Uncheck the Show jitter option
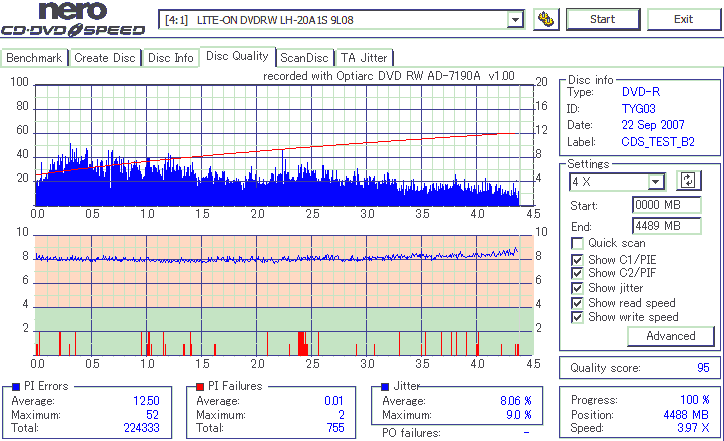Image resolution: width=724 pixels, height=441 pixels. pyautogui.click(x=577, y=288)
